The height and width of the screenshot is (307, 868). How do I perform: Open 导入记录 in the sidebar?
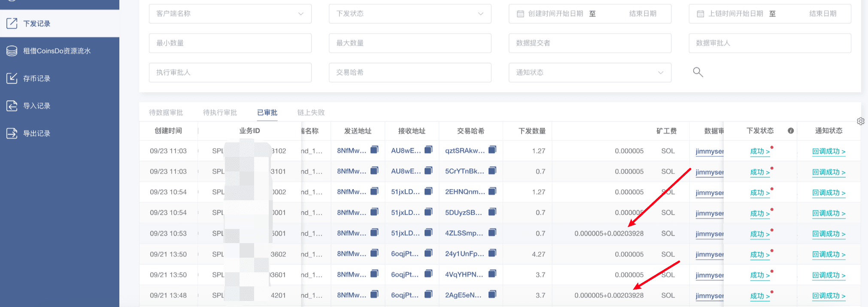(36, 106)
